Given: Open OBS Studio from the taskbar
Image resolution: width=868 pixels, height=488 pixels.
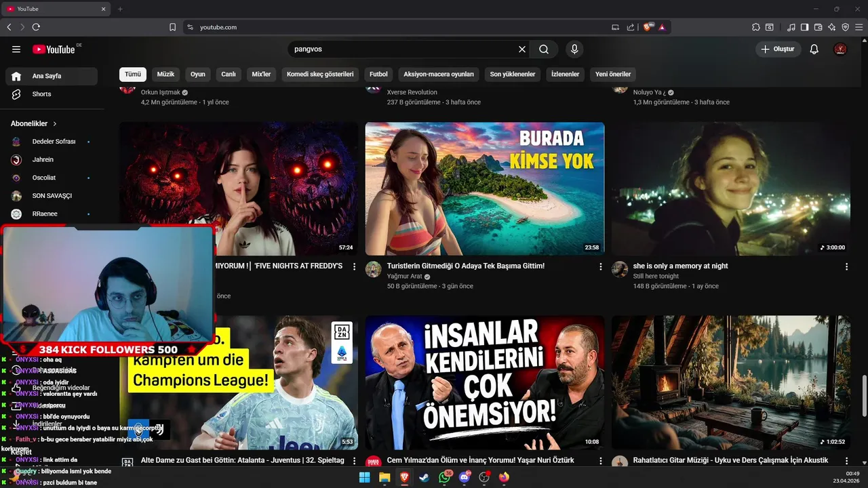Looking at the screenshot, I should (484, 477).
